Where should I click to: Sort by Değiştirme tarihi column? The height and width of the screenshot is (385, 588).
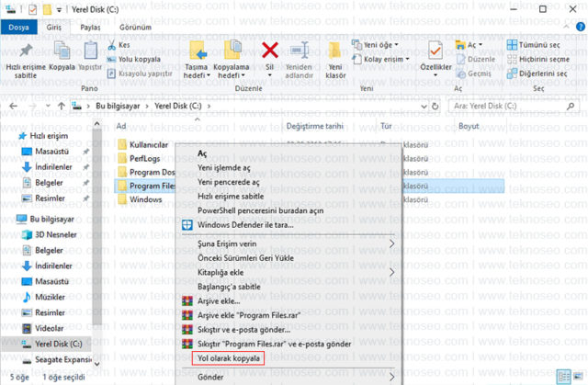point(314,126)
